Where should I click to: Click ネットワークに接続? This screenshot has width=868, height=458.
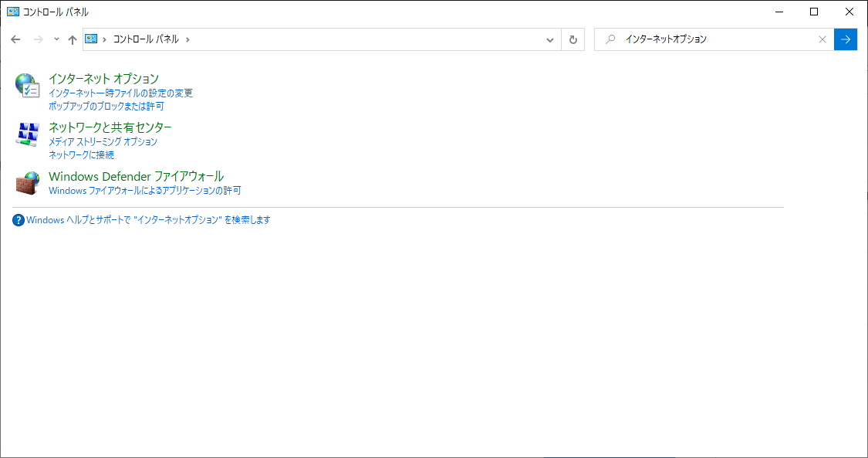pos(80,154)
